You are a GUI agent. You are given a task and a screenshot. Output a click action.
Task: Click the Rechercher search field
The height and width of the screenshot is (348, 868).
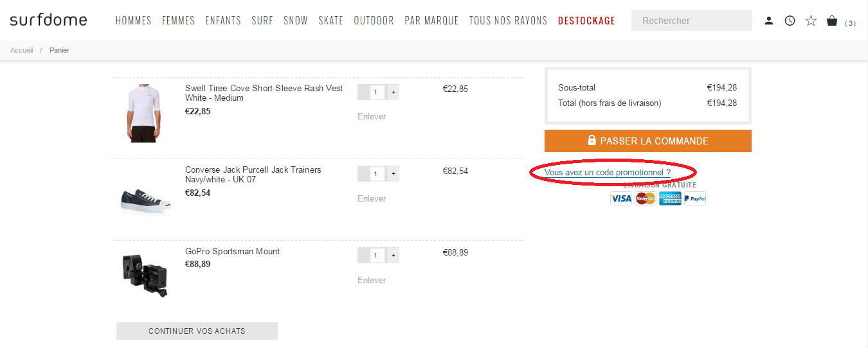tap(692, 21)
